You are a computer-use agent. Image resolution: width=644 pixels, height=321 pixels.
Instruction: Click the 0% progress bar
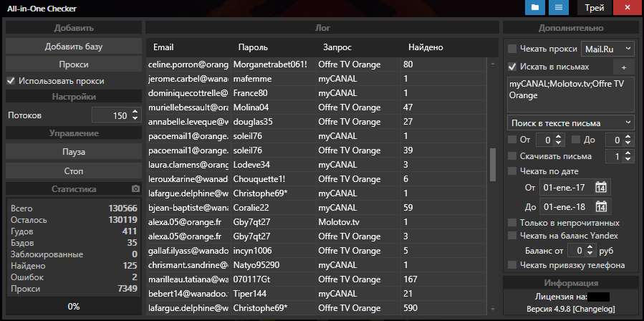point(74,306)
